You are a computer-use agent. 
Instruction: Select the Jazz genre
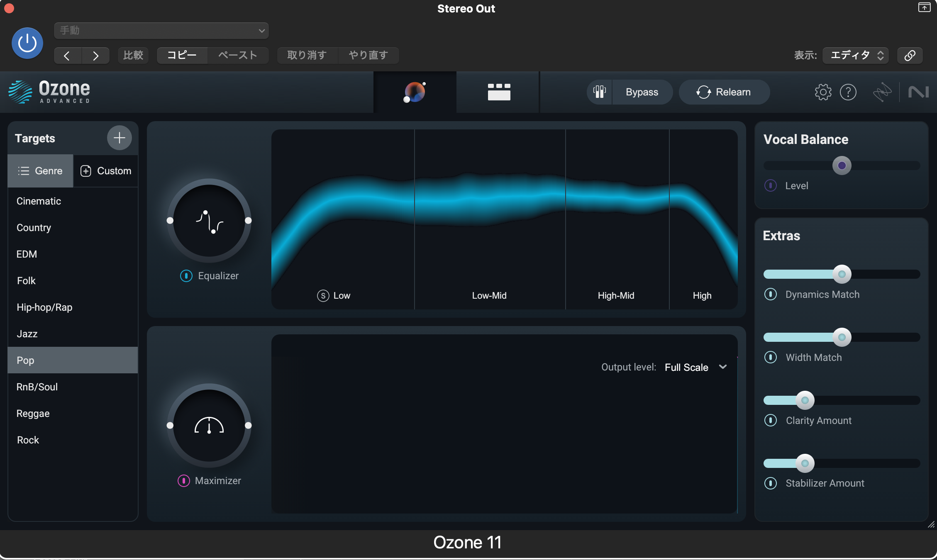(73, 334)
